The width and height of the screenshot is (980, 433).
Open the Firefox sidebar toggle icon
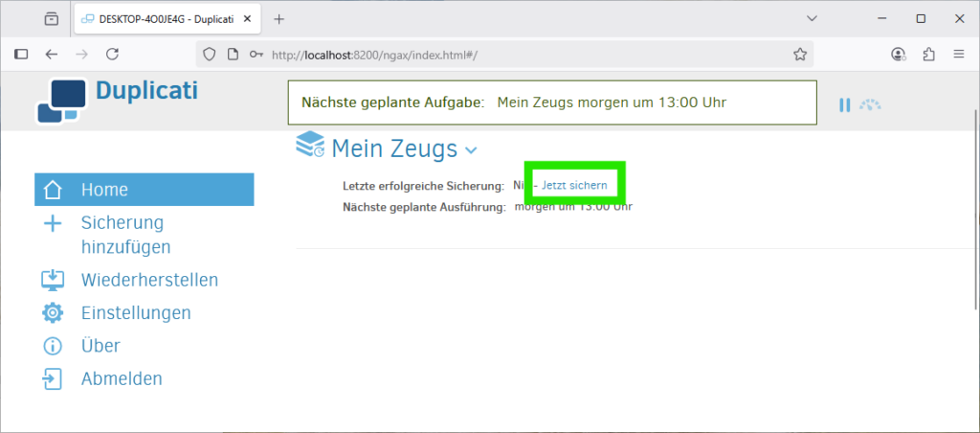21,55
